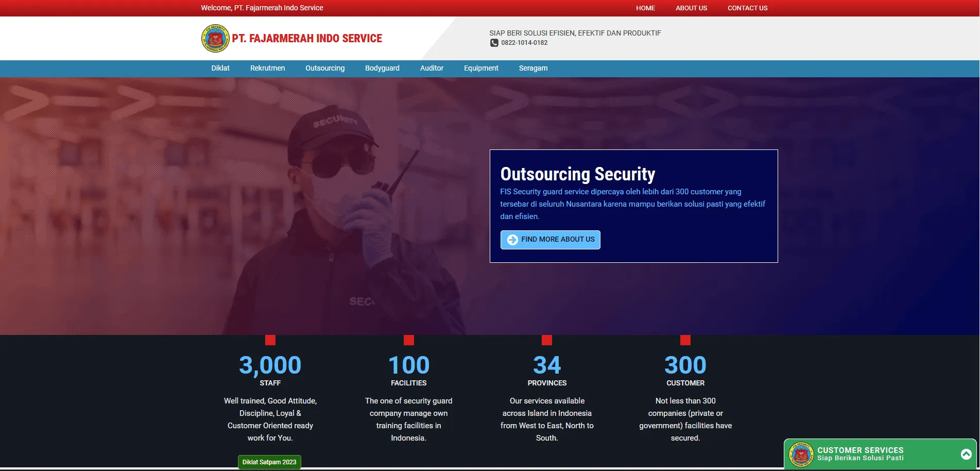Click the company logo emblem in the header

click(215, 39)
